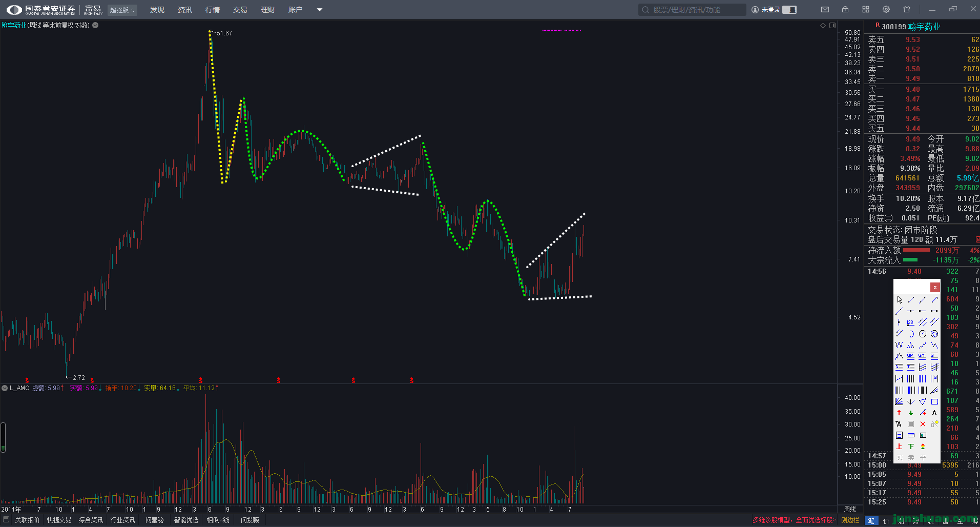The width and height of the screenshot is (980, 527).
Task: Close the drawing tools palette
Action: tap(935, 287)
